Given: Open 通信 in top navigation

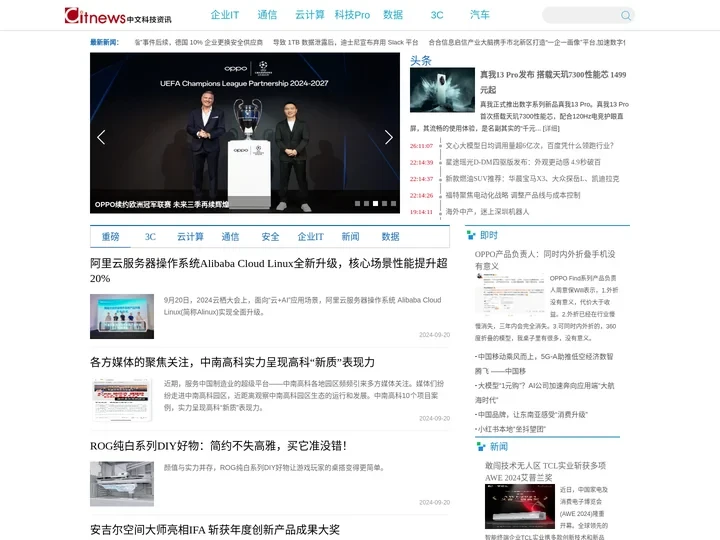Looking at the screenshot, I should 267,15.
